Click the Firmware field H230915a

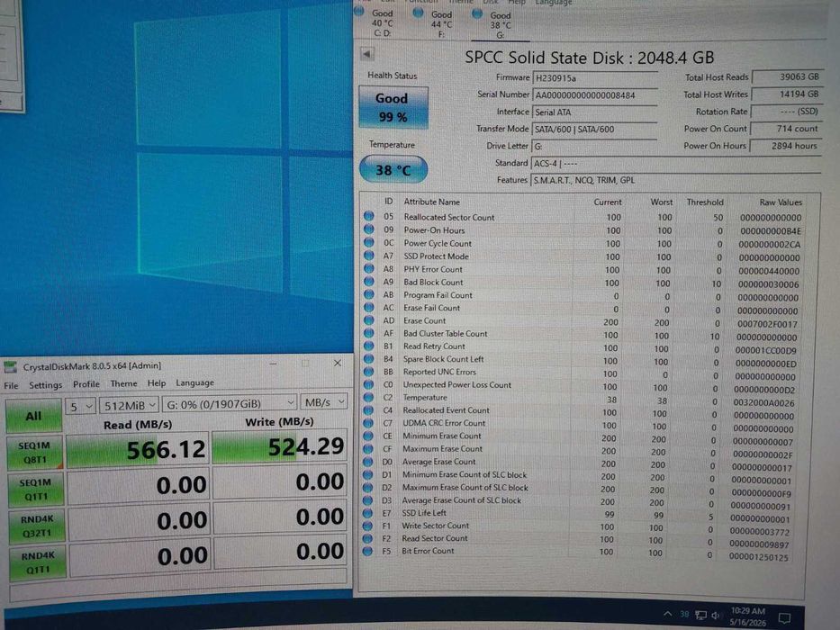[x=595, y=78]
